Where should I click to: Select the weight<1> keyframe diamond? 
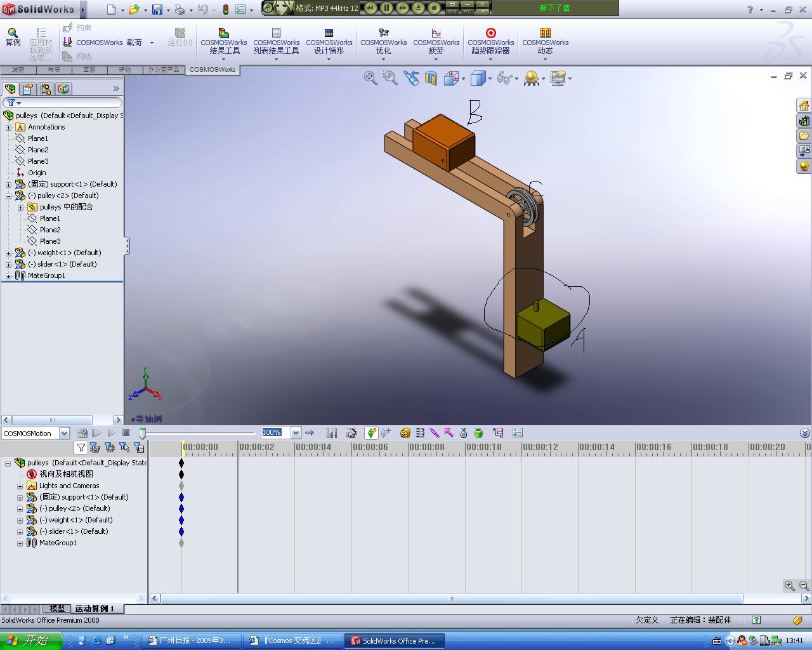181,520
